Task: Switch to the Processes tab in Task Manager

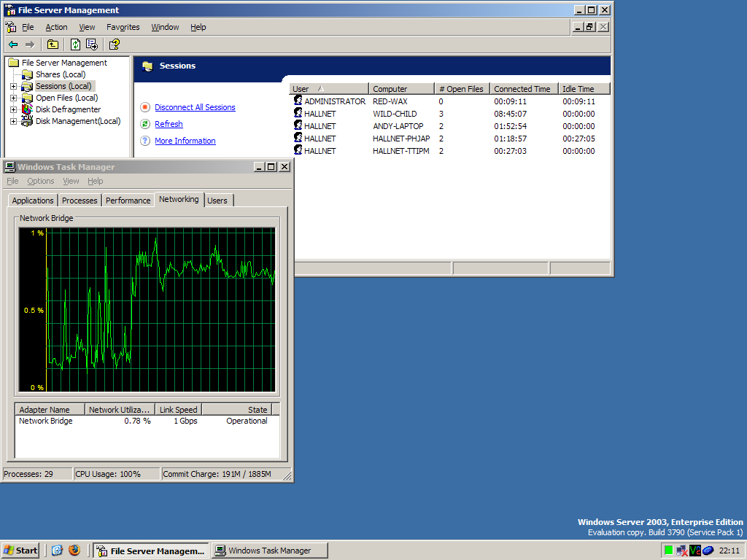Action: click(x=80, y=201)
